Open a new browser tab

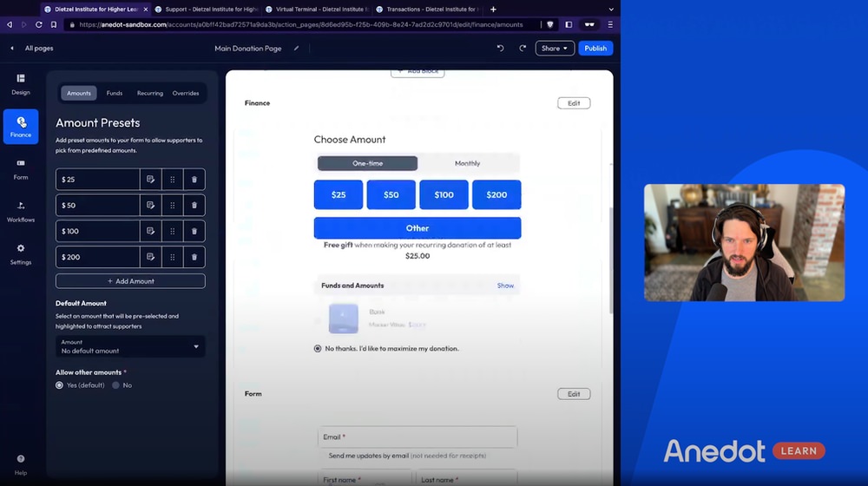click(x=493, y=9)
